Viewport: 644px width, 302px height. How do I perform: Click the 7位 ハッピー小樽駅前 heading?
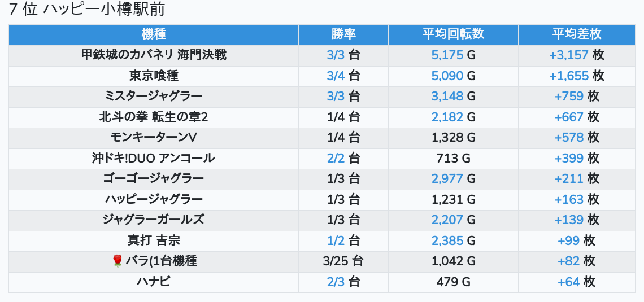coord(87,10)
